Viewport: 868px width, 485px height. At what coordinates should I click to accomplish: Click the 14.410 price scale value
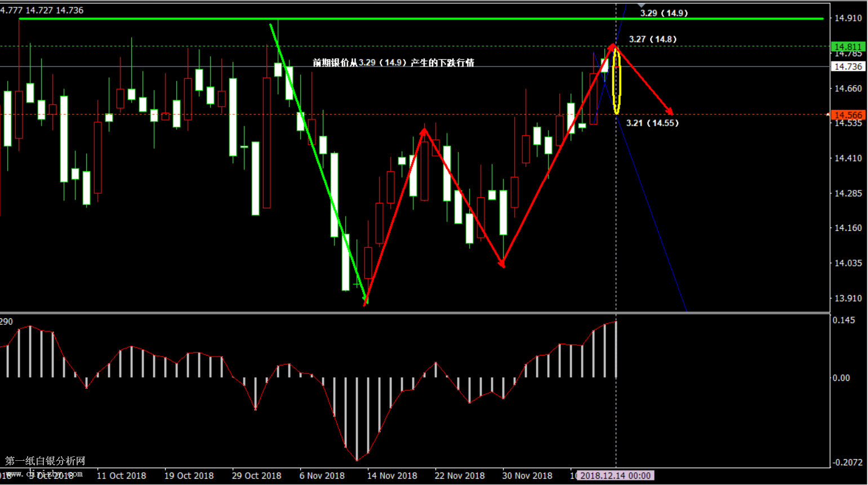(848, 158)
